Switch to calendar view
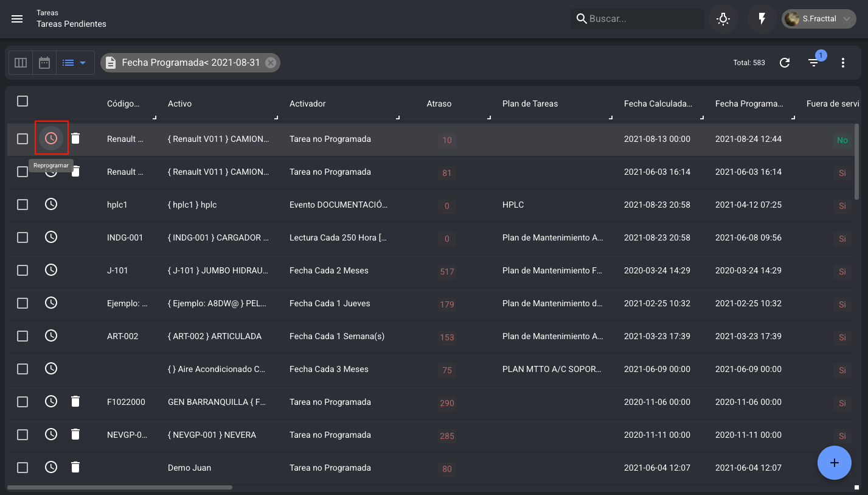 (44, 63)
